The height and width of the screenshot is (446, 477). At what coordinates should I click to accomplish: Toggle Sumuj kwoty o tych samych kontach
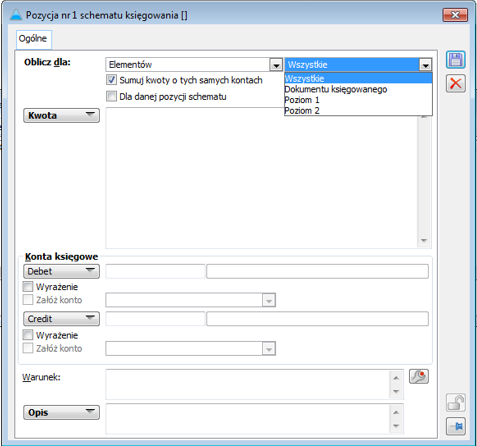111,80
